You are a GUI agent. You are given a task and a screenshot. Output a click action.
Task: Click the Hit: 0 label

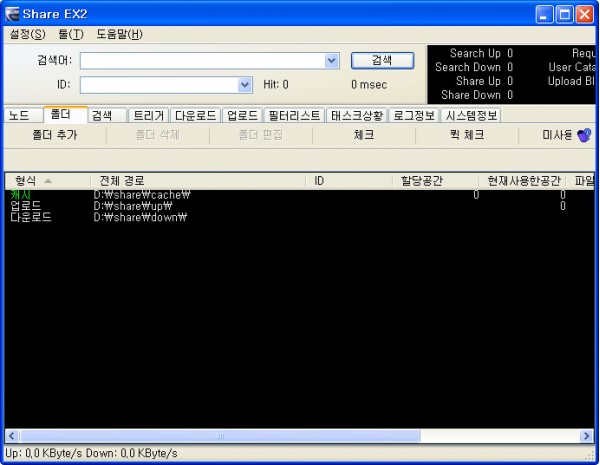[x=276, y=85]
